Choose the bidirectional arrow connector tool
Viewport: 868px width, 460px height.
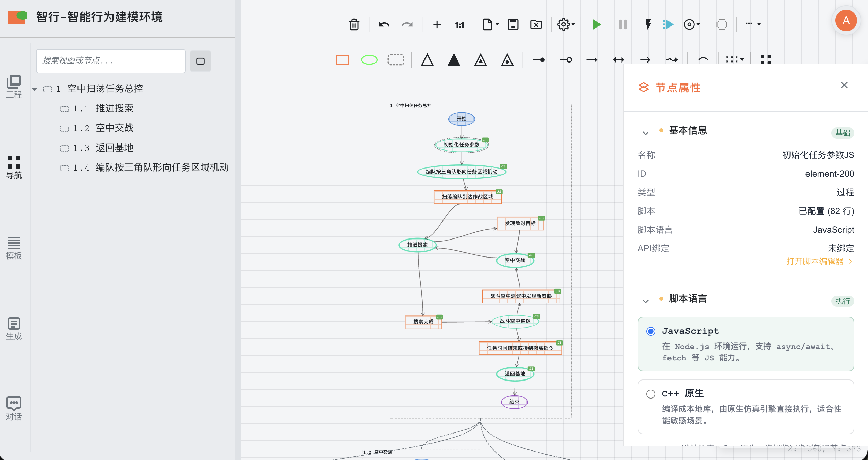(619, 60)
